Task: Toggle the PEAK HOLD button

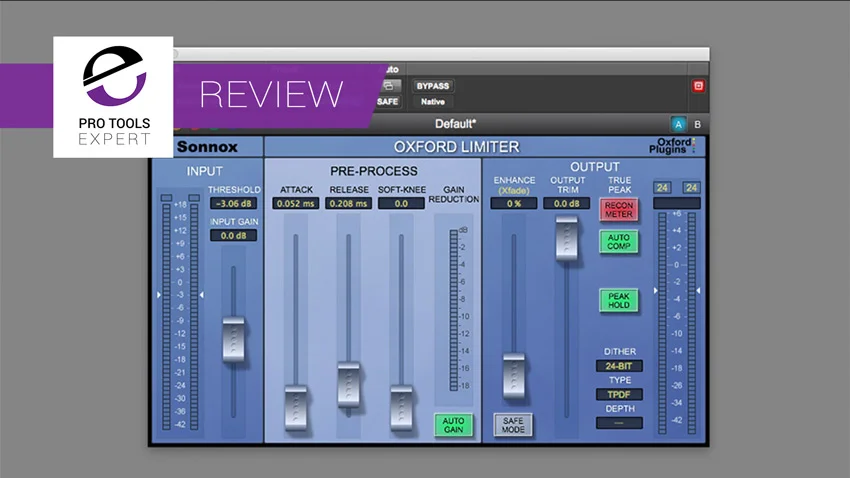Action: [619, 301]
